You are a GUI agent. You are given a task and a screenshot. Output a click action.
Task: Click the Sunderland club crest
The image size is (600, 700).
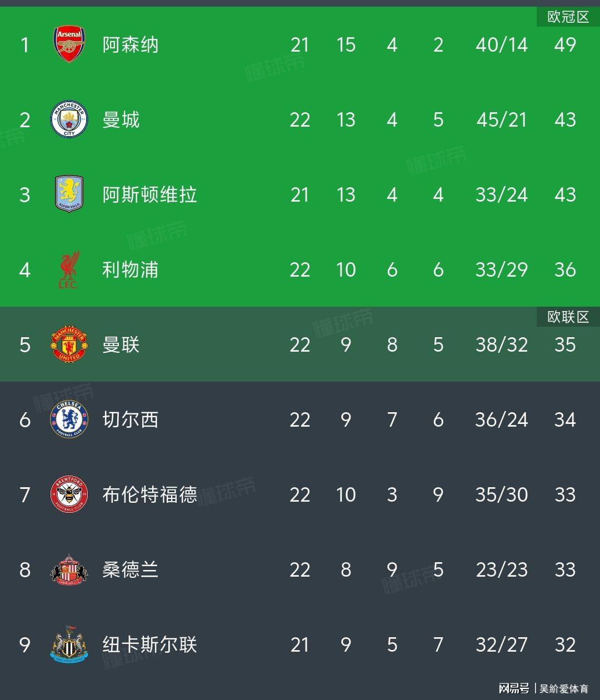coord(69,569)
